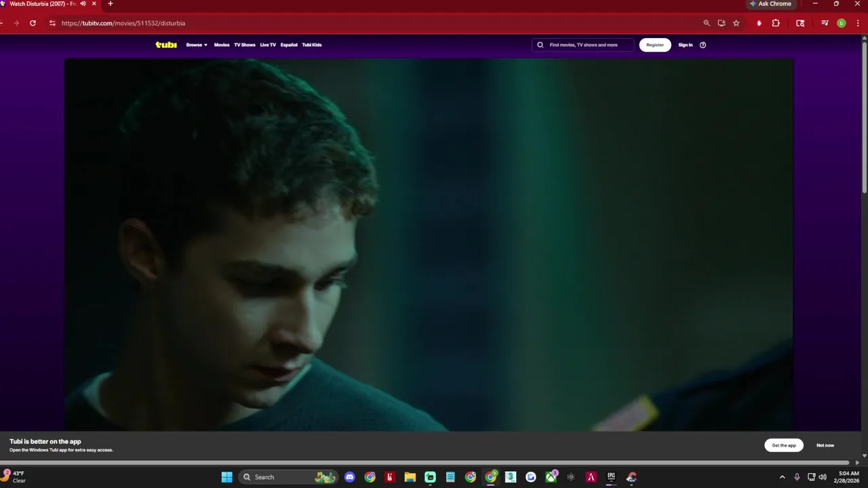Open the volume speaker tray icon
This screenshot has width=868, height=488.
click(x=823, y=477)
